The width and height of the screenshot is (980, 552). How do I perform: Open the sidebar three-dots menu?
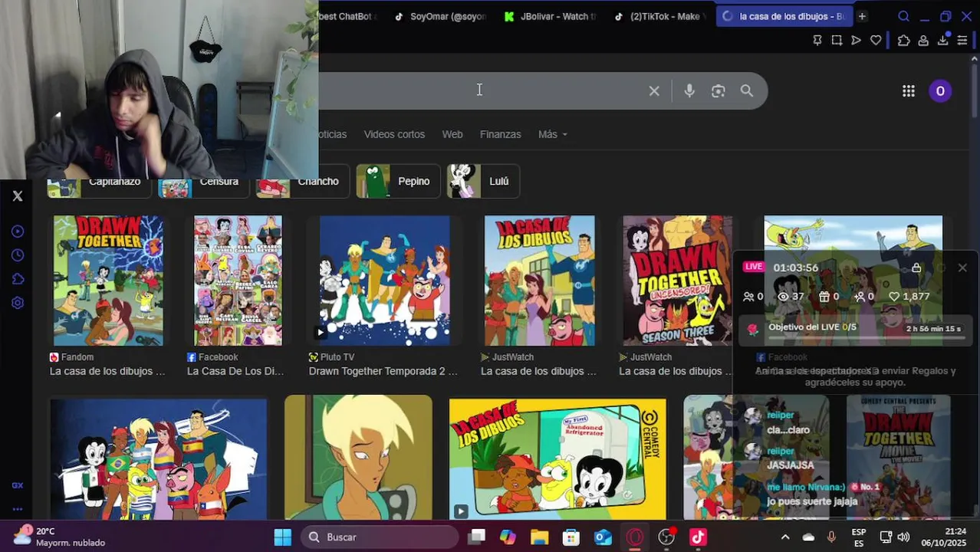tap(18, 509)
